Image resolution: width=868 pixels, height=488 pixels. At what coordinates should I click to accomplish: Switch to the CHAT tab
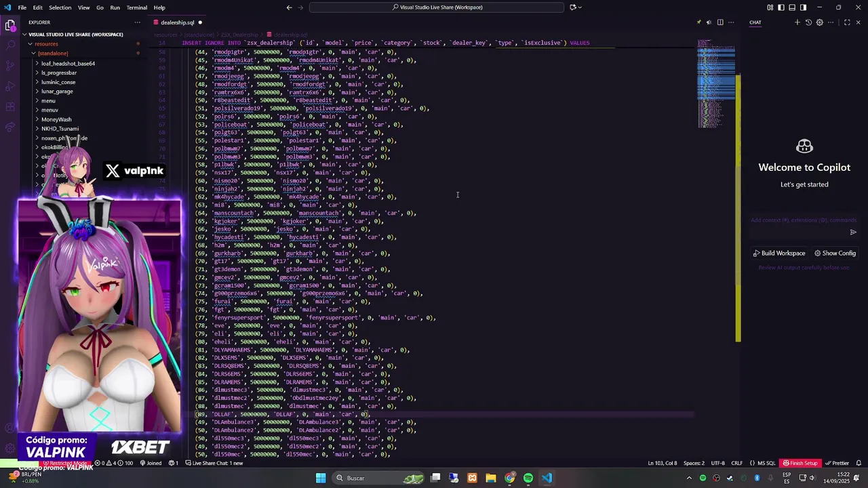pyautogui.click(x=755, y=22)
